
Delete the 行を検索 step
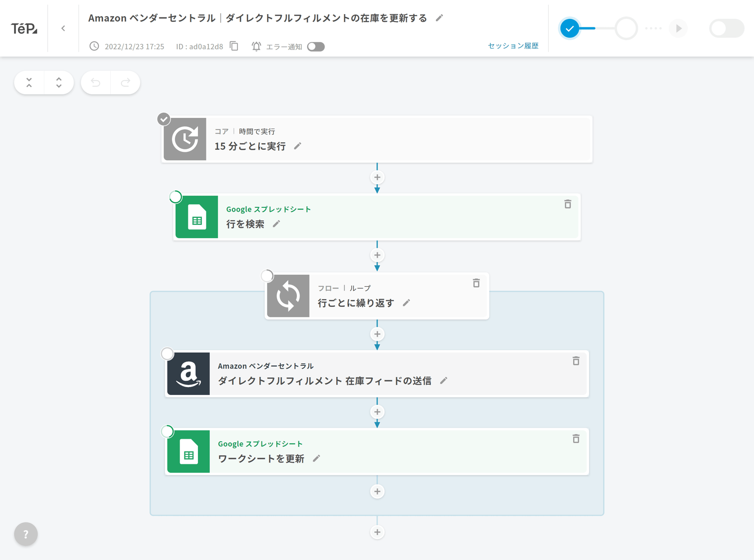tap(568, 204)
